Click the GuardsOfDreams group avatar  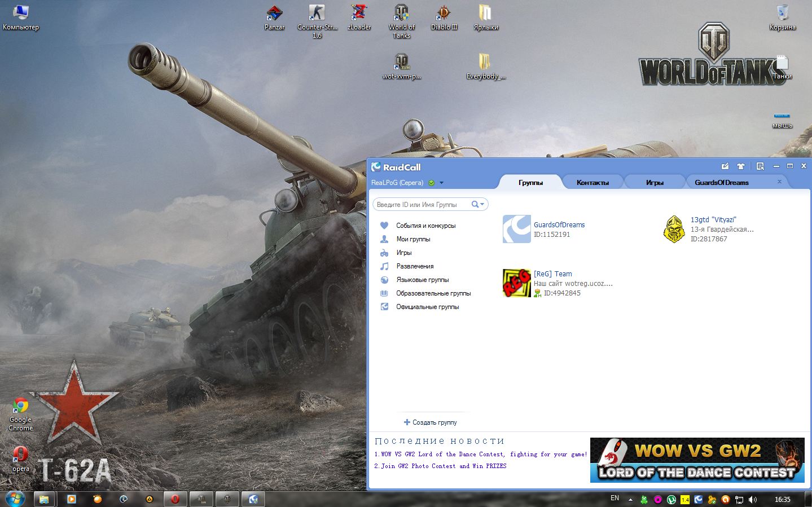517,229
